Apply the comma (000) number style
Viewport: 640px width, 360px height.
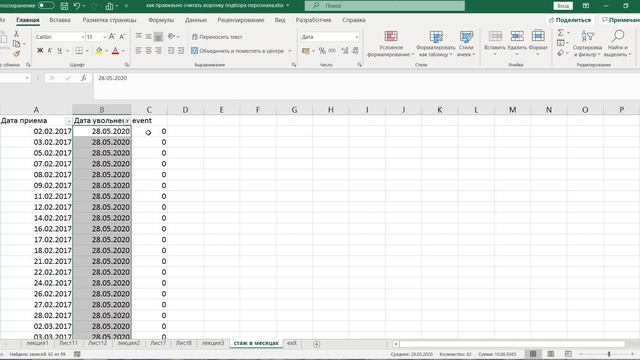pos(332,51)
